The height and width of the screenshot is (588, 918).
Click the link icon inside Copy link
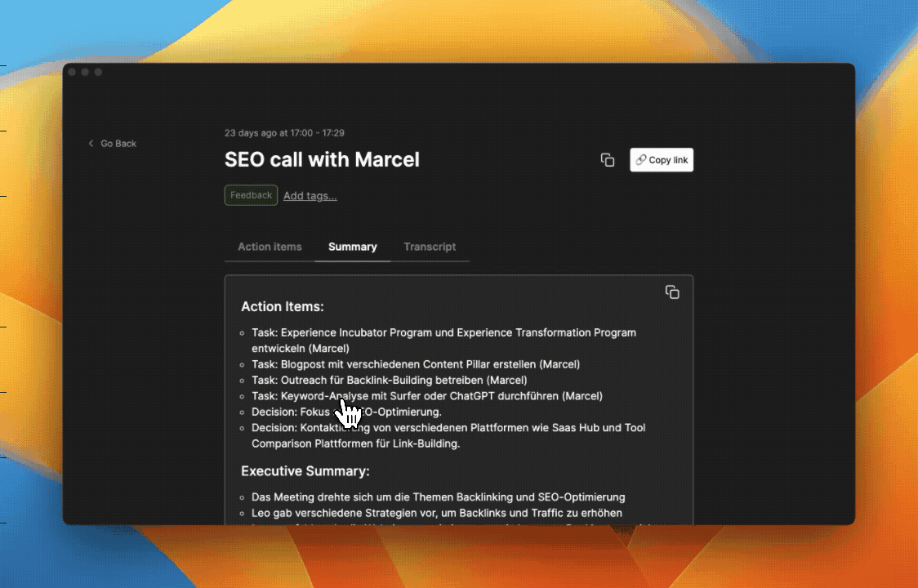point(641,159)
